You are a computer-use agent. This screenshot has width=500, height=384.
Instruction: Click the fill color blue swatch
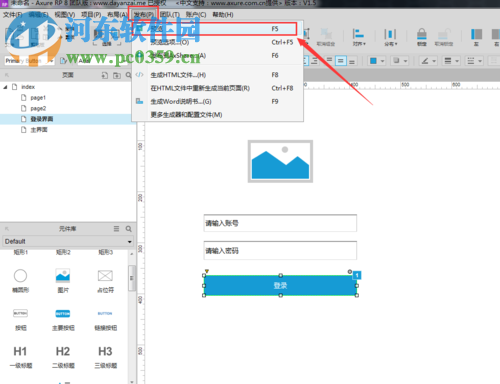click(373, 61)
